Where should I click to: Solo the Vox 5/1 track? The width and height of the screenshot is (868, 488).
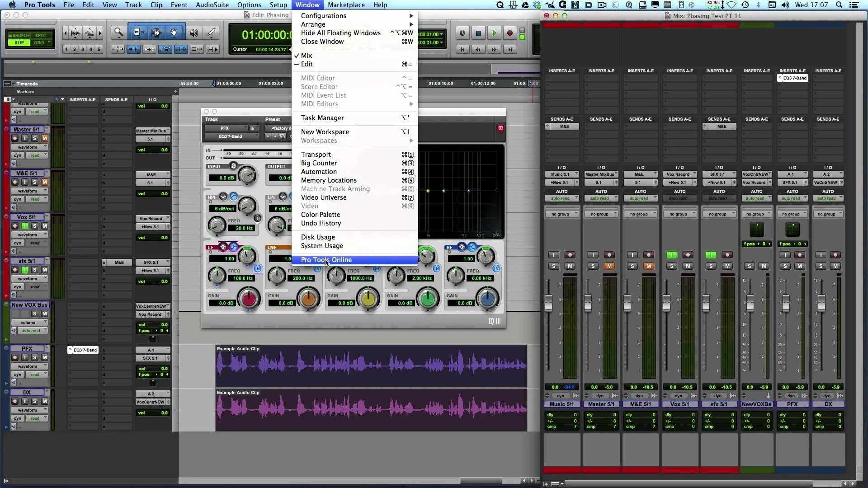click(35, 226)
